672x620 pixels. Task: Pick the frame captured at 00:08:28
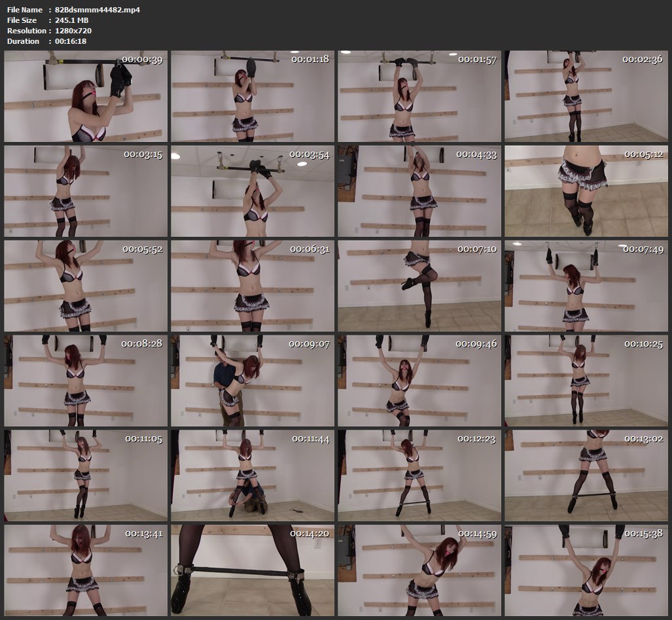point(86,381)
